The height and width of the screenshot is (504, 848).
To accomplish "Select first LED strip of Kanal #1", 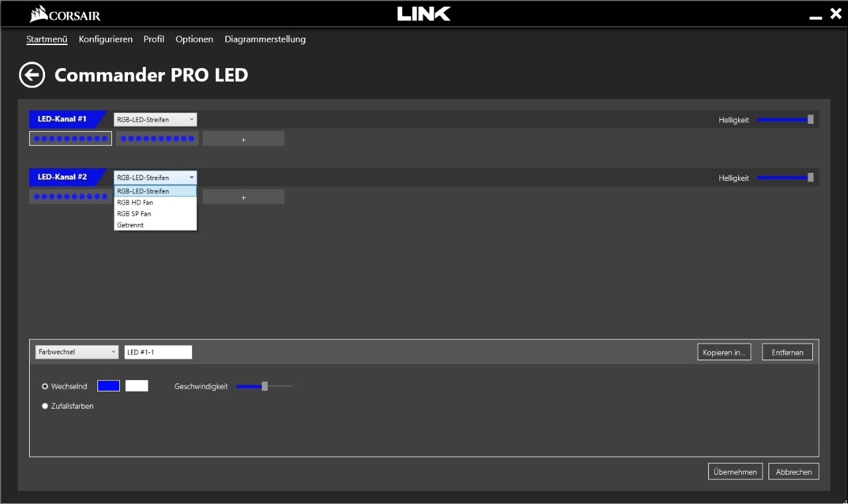I will (70, 138).
